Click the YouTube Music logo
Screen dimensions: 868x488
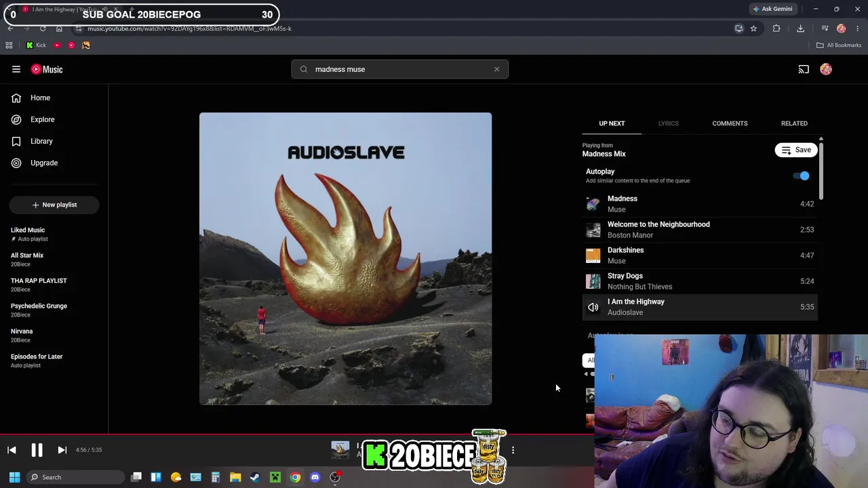point(47,69)
